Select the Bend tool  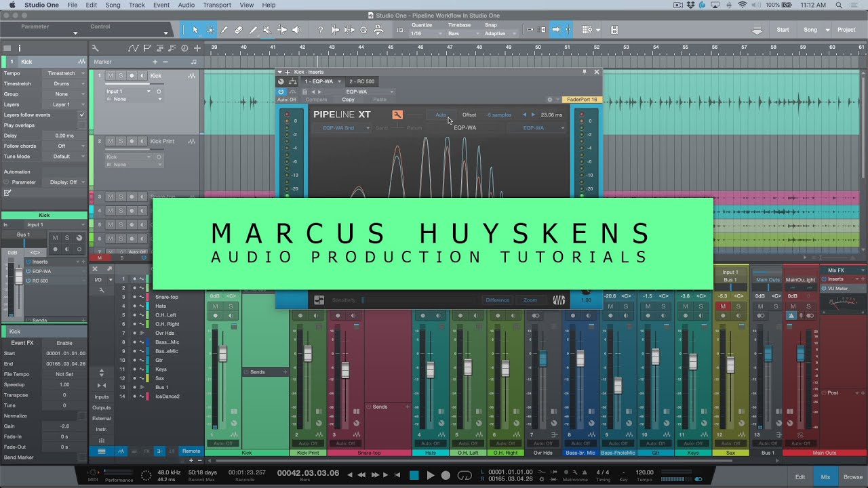[282, 30]
